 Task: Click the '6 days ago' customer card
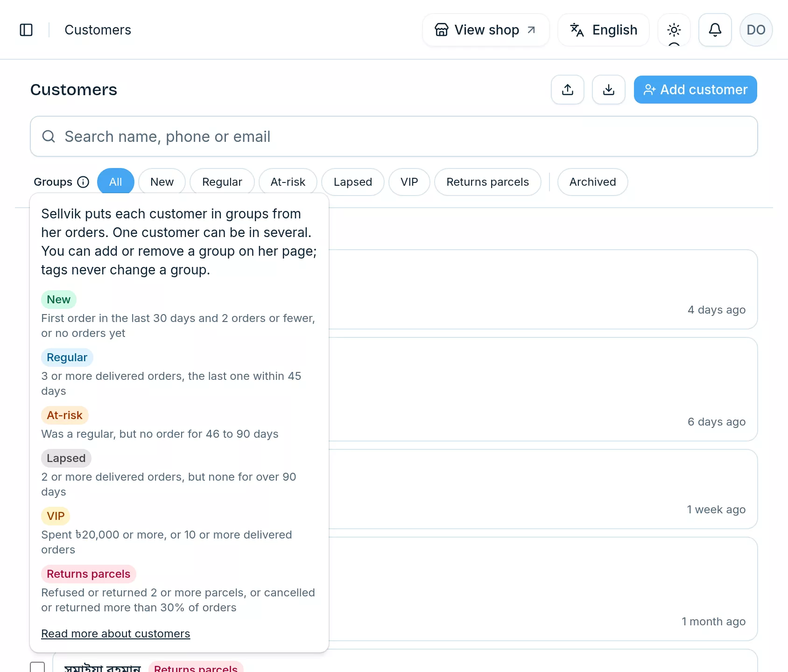[x=543, y=389]
